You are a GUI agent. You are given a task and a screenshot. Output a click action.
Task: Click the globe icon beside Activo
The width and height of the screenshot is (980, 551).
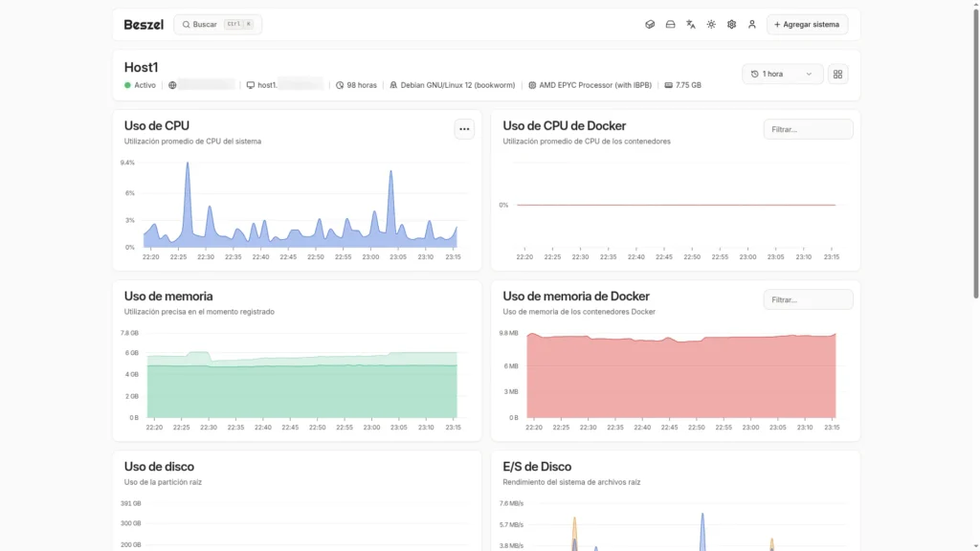[172, 85]
